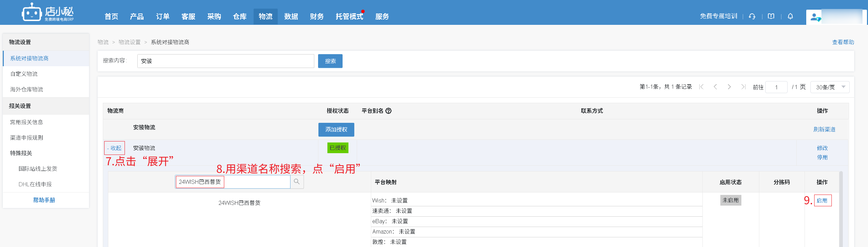The height and width of the screenshot is (247, 868).
Task: Go to the next page arrow
Action: click(729, 87)
